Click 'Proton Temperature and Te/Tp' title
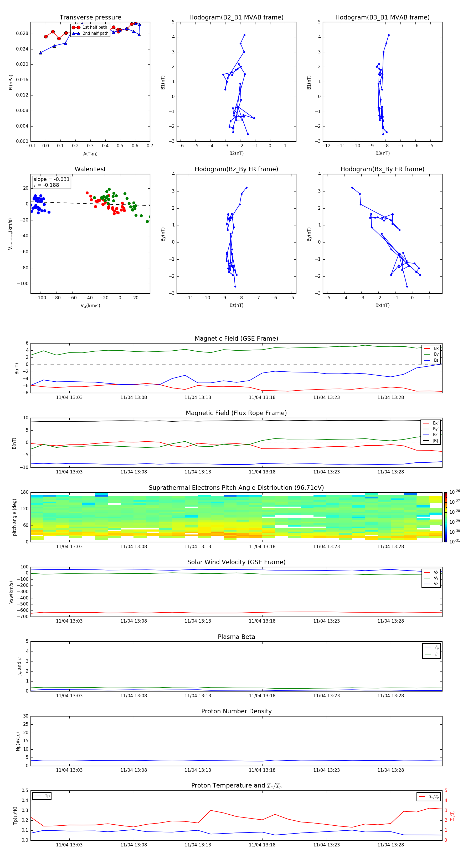 click(x=236, y=786)
